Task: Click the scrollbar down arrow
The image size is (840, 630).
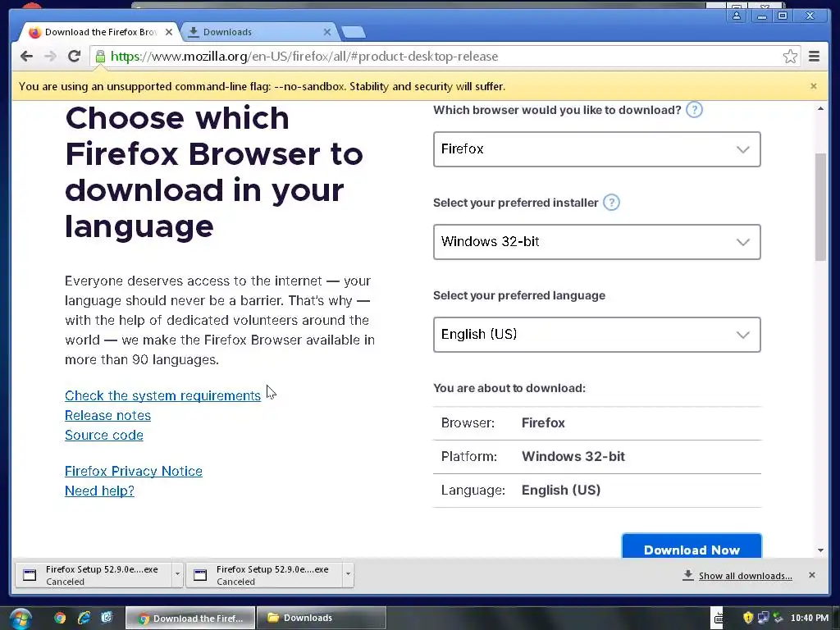Action: tap(820, 550)
